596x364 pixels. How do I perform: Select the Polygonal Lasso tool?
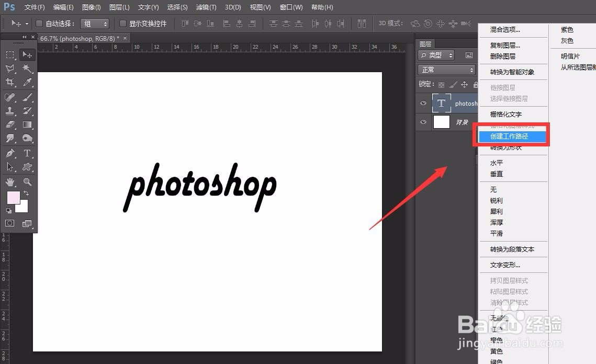[10, 69]
